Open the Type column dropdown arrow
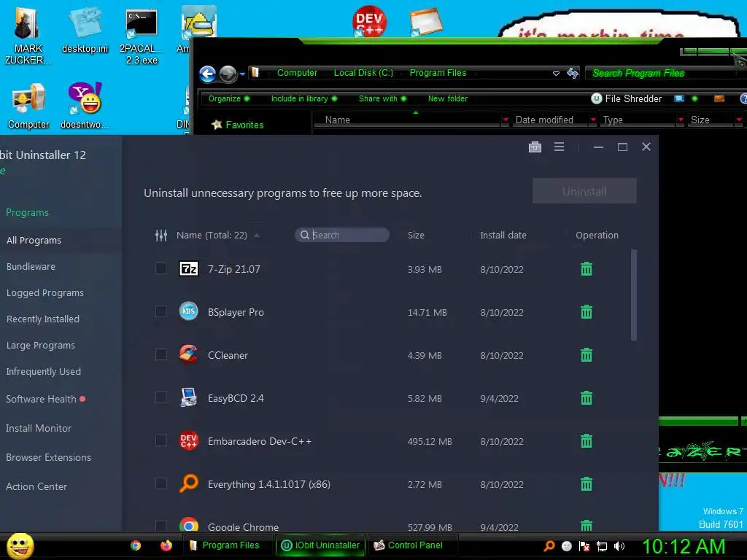Screen dimensions: 747x560 tap(681, 120)
